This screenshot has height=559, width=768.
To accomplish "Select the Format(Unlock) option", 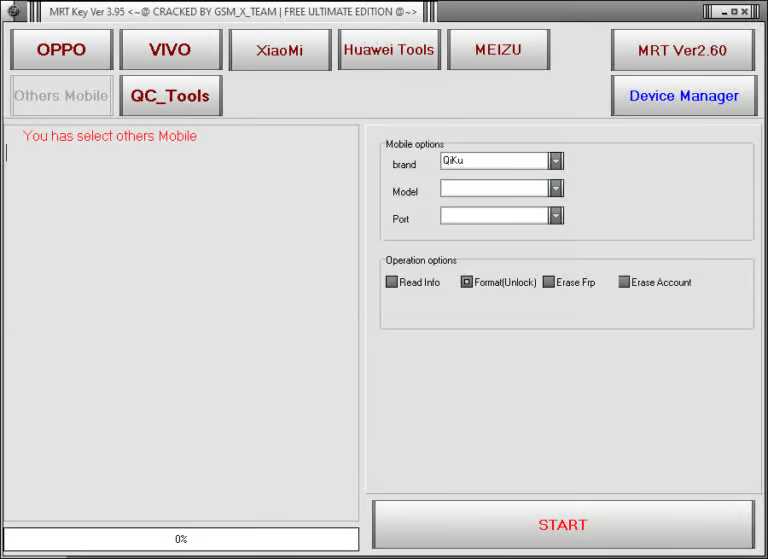I will [x=467, y=282].
